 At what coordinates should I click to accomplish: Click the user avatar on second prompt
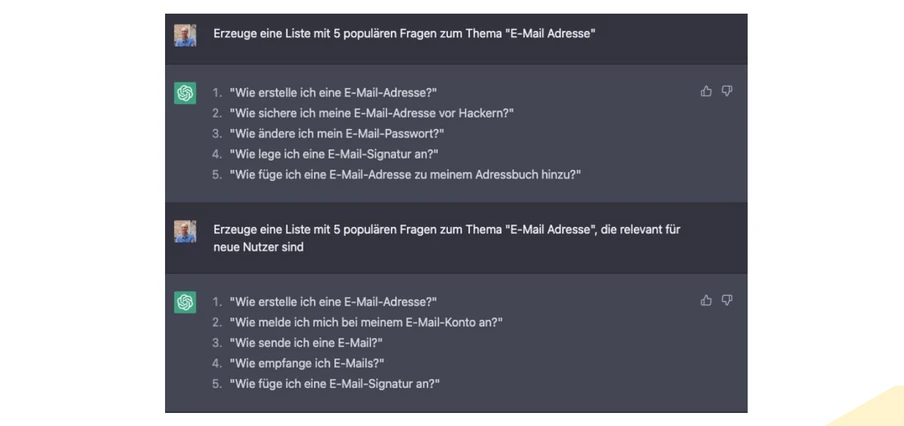185,232
